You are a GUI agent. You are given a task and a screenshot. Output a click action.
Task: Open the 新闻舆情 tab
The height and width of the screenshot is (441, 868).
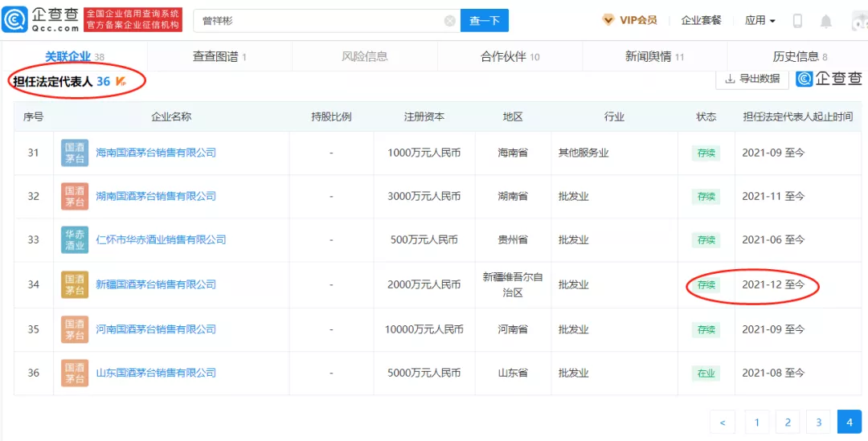tap(654, 56)
